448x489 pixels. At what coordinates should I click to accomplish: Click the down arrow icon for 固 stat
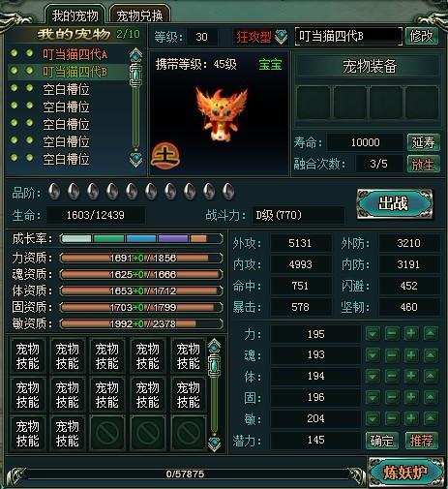tap(373, 397)
